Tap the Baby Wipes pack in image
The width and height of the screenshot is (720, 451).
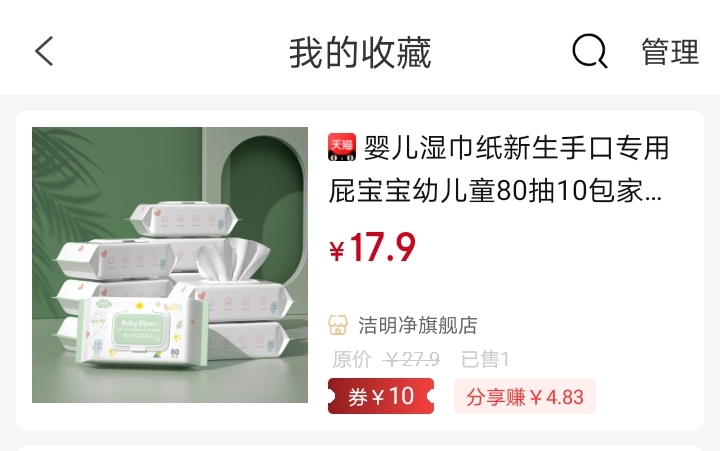tap(141, 331)
